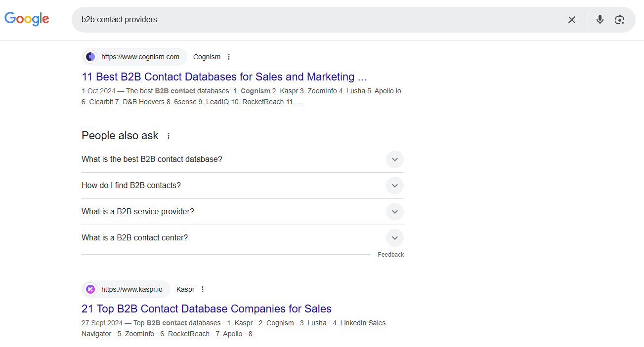Open Google Lens image search
Screen dimensions: 644x347
pos(620,20)
